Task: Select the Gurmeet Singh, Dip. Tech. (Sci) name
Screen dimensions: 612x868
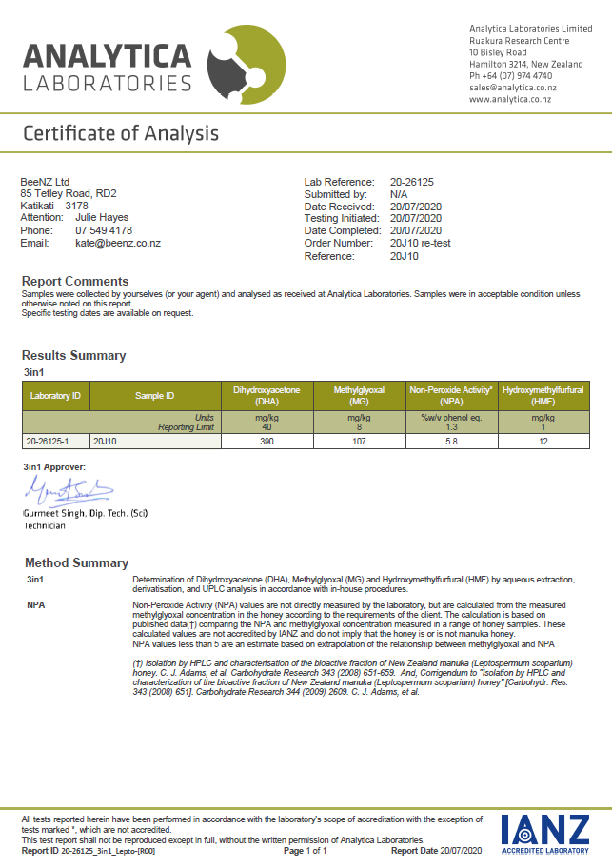Action: coord(86,513)
